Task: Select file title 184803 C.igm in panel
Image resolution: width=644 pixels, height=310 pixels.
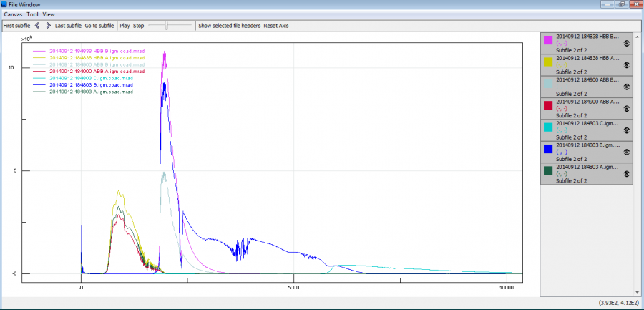Action: [587, 123]
